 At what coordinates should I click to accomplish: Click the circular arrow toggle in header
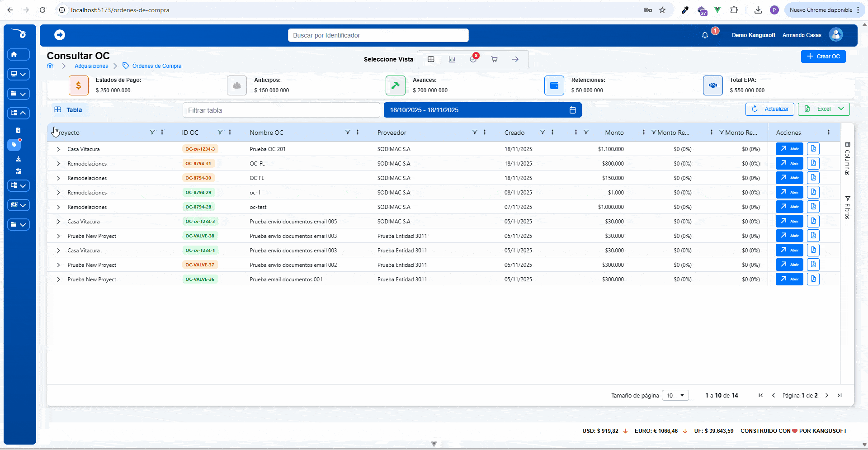[x=60, y=35]
